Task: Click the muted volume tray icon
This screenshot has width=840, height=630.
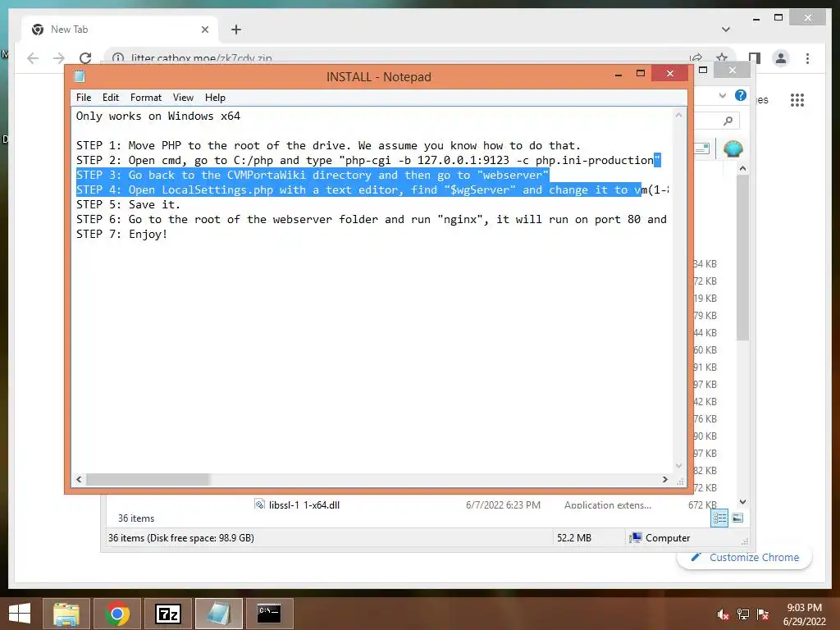Action: pos(724,614)
